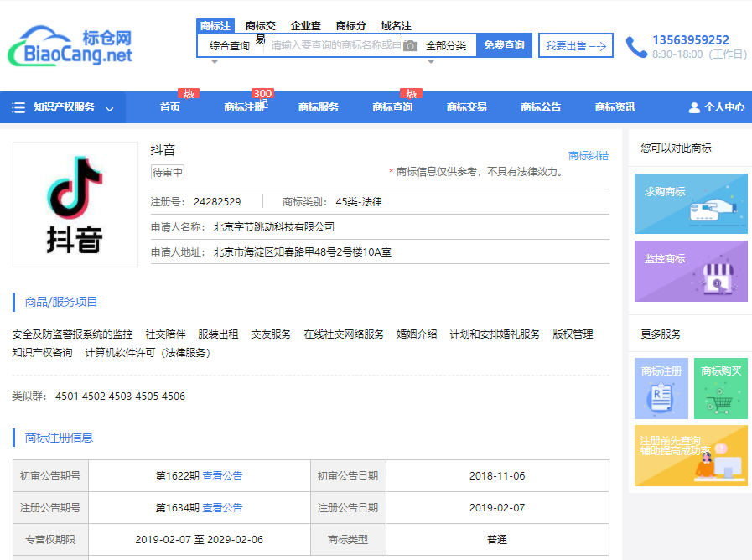Click the 待审中 status tag
The height and width of the screenshot is (560, 752).
point(168,172)
